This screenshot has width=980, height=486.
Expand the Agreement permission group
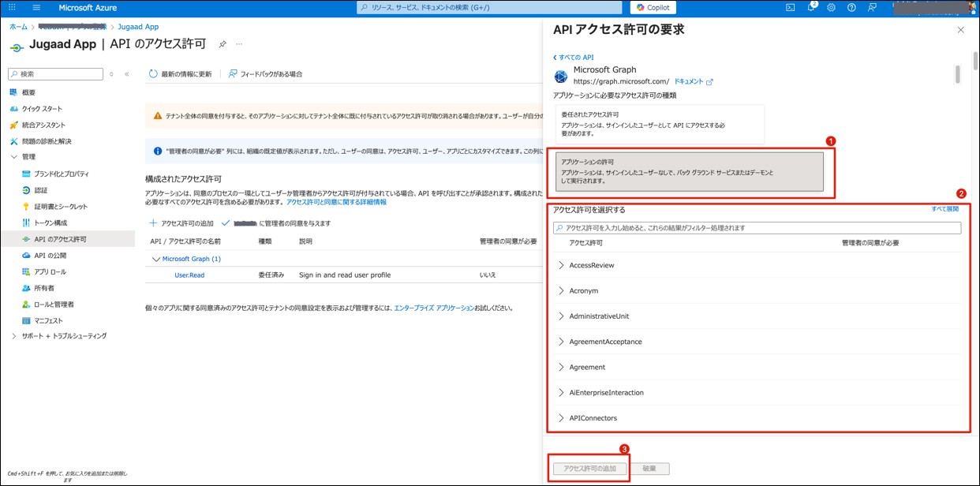coord(561,368)
